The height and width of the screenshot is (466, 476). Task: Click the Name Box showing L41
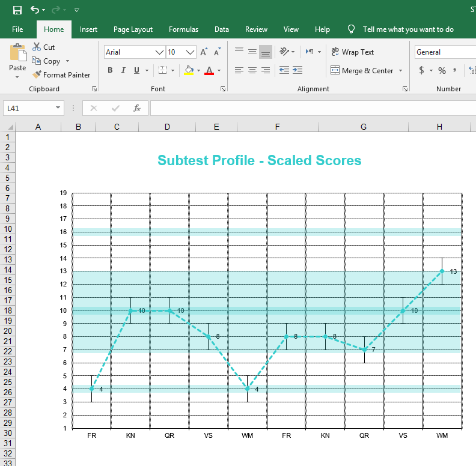29,108
